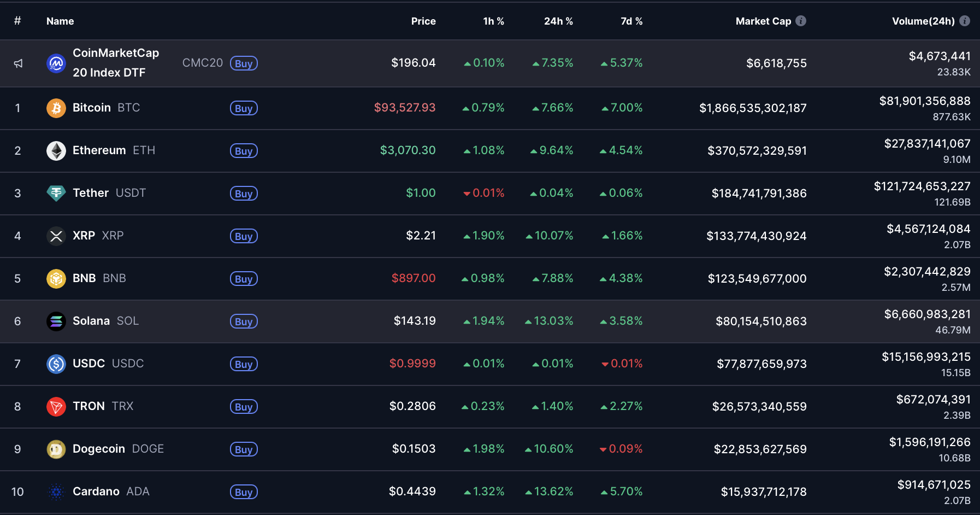
Task: Open the Ethereum coin page link
Action: [x=99, y=150]
